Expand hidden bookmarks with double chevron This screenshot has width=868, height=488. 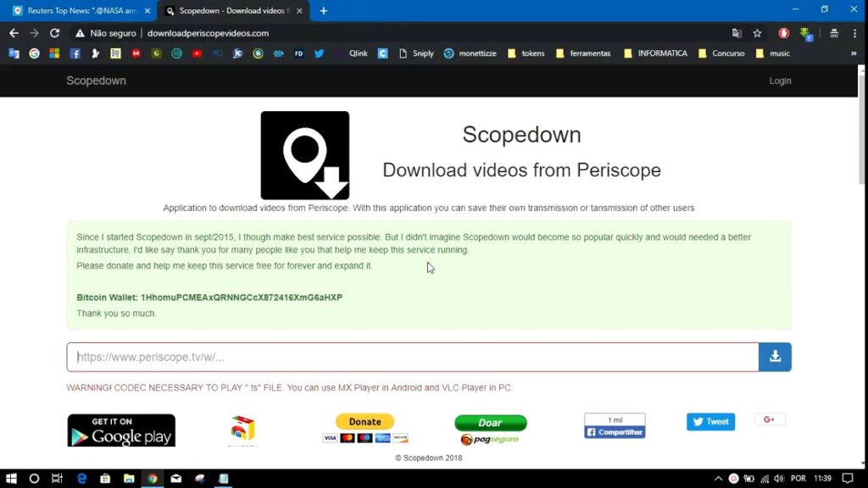click(854, 53)
